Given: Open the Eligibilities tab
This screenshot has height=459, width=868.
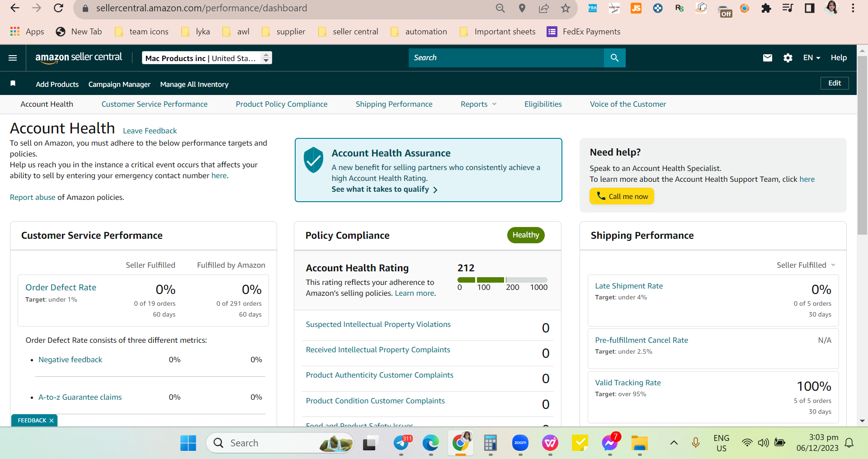Looking at the screenshot, I should 543,104.
